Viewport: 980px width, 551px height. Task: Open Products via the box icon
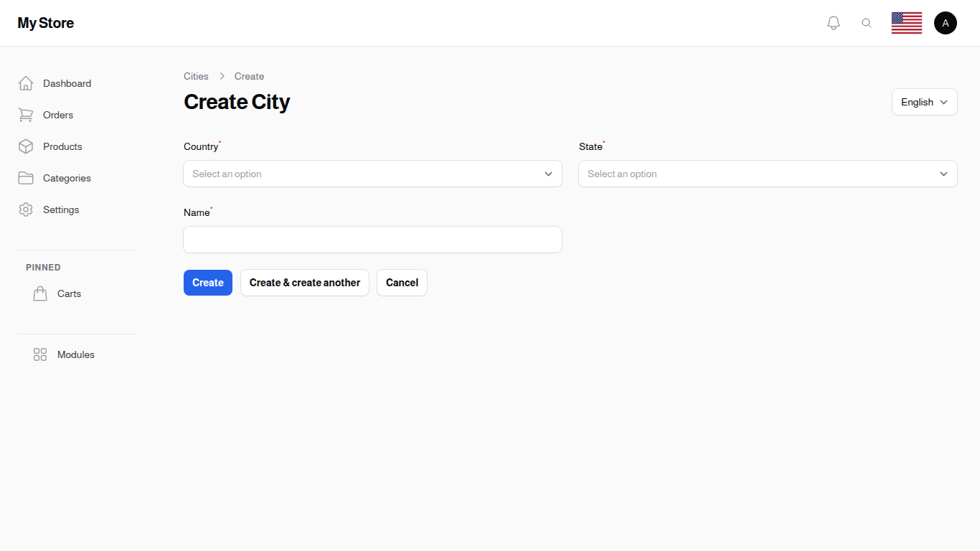(x=26, y=146)
